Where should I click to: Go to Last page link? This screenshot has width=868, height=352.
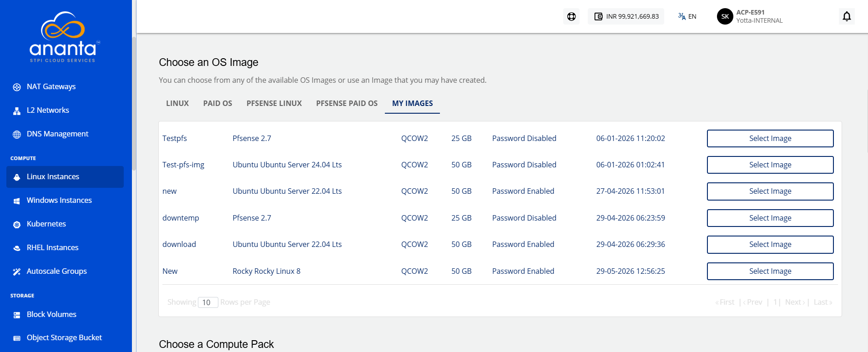[x=823, y=302]
